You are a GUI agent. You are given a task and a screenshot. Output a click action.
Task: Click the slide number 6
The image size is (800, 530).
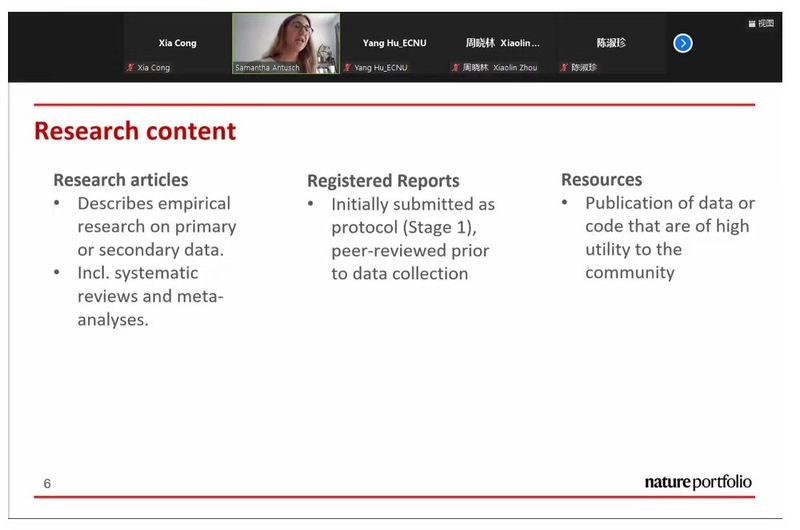click(47, 484)
